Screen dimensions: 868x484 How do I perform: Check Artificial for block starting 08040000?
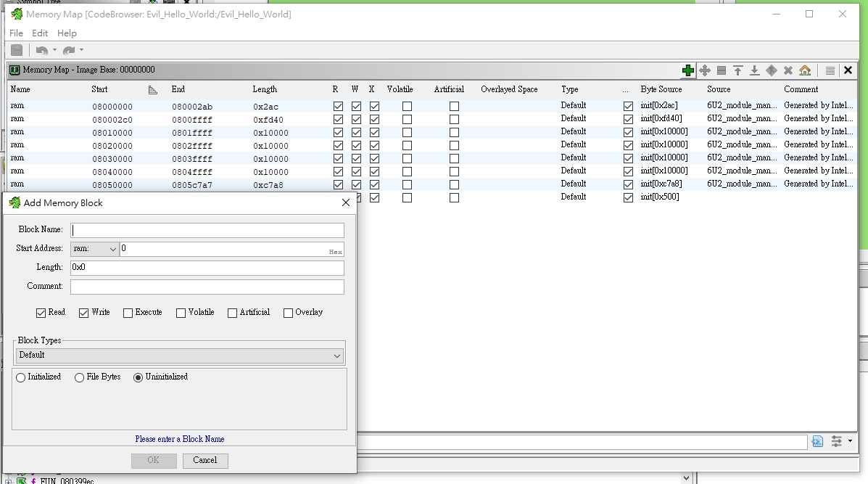pos(455,172)
